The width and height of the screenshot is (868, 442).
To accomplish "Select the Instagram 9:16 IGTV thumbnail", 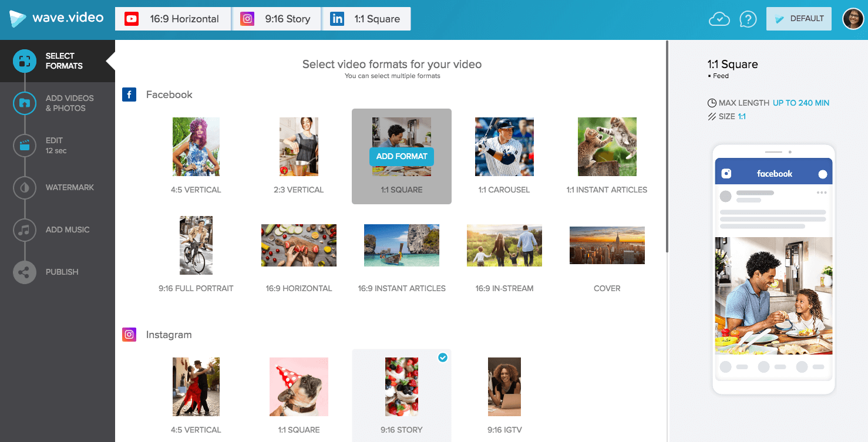I will point(504,387).
